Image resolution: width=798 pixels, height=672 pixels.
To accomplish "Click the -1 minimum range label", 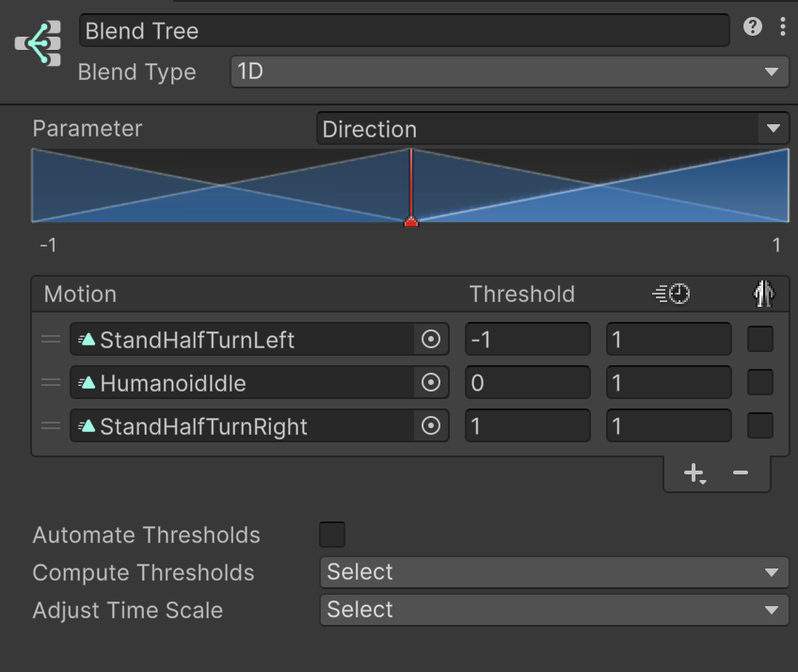I will click(x=48, y=246).
